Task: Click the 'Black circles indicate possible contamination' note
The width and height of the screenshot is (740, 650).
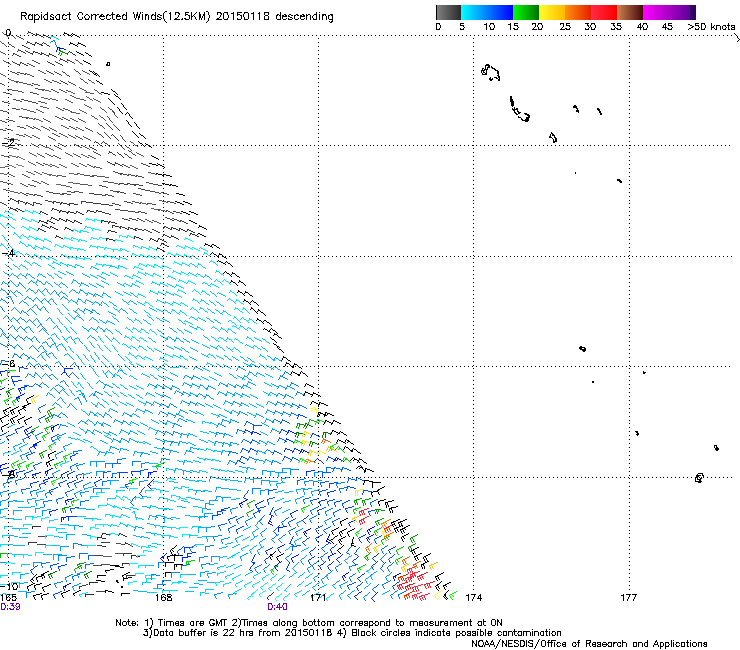Action: (456, 633)
